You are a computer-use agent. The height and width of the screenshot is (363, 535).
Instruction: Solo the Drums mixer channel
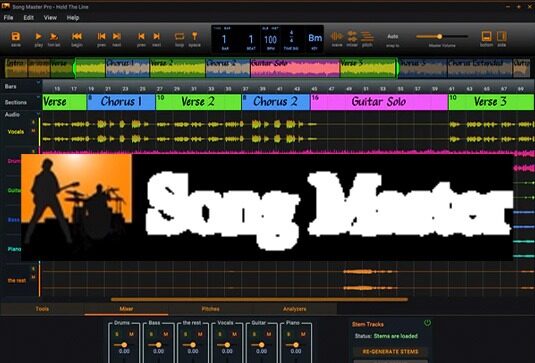click(117, 334)
